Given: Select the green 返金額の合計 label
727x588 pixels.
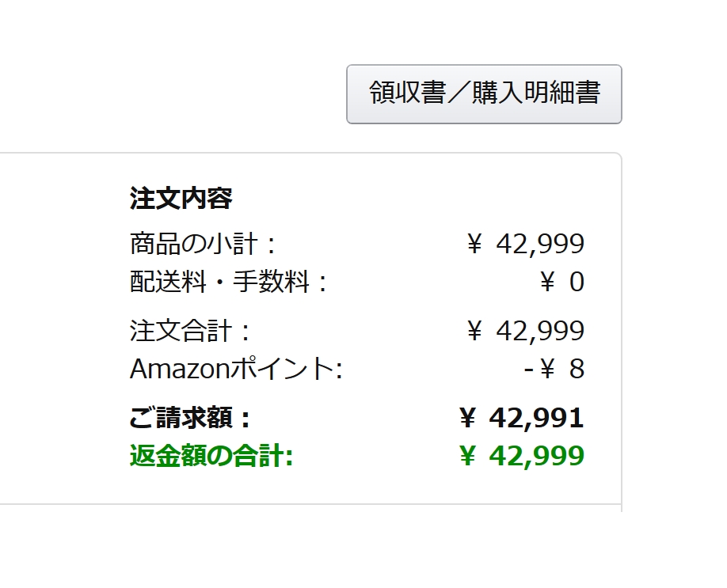Looking at the screenshot, I should [211, 456].
